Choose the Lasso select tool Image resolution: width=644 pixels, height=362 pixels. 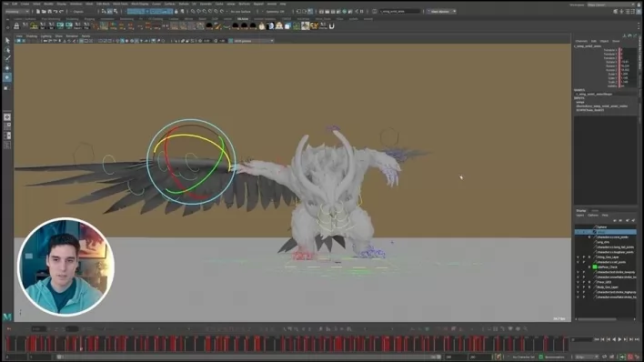point(7,50)
